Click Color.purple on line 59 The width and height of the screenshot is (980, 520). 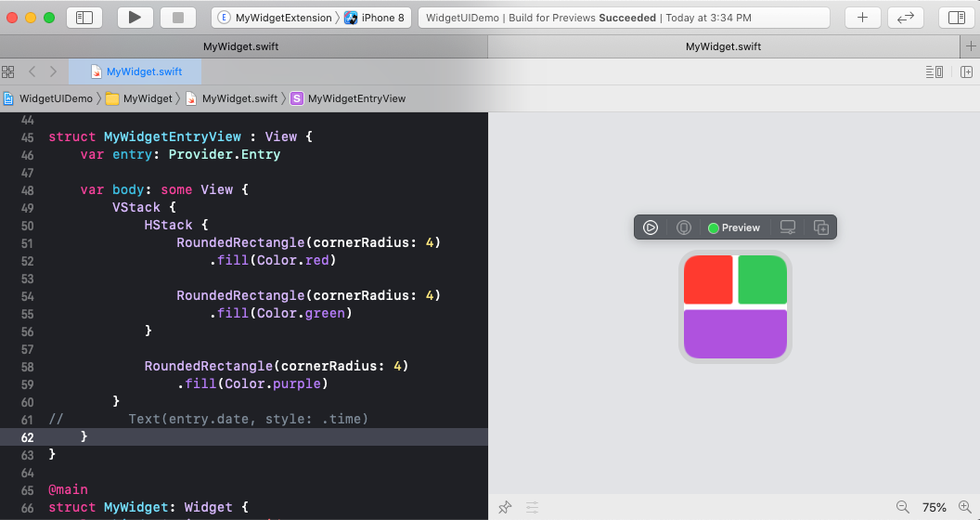coord(273,383)
